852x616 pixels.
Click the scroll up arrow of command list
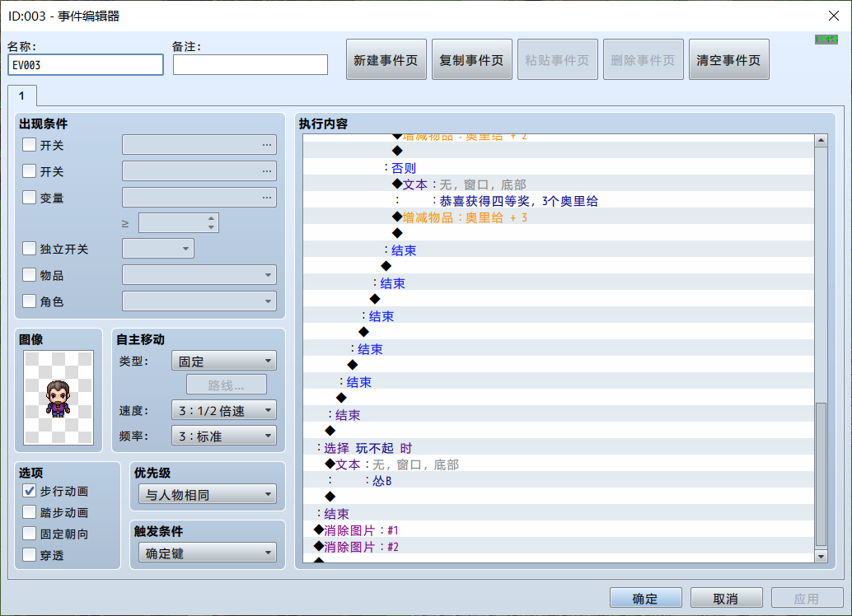pos(821,140)
